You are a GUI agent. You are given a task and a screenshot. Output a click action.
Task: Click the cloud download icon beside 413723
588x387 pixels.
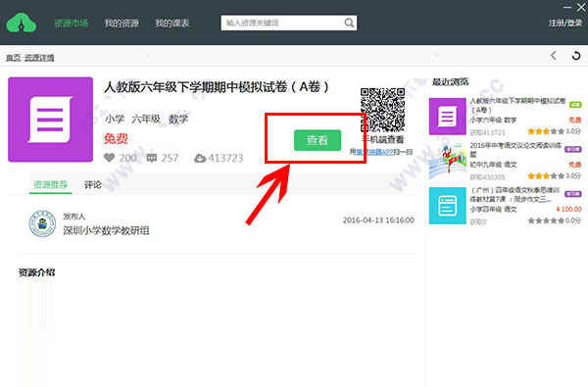tap(200, 159)
